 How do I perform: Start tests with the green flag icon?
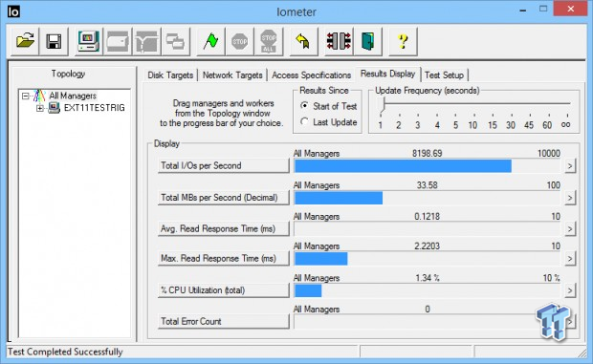pyautogui.click(x=210, y=41)
